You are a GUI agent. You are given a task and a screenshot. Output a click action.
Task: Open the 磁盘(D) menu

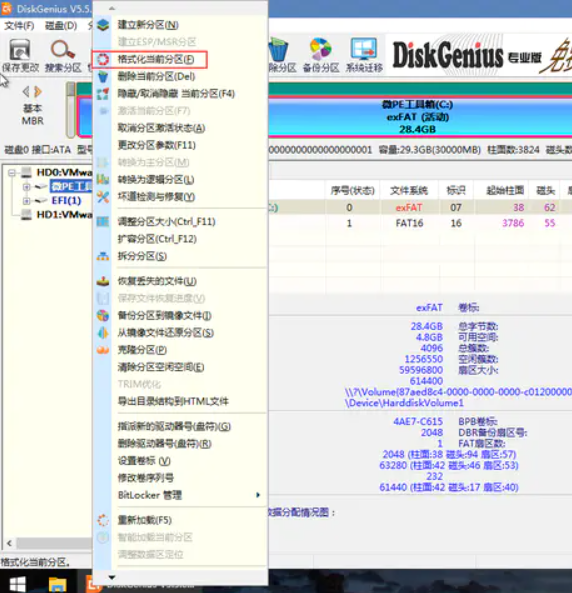61,26
